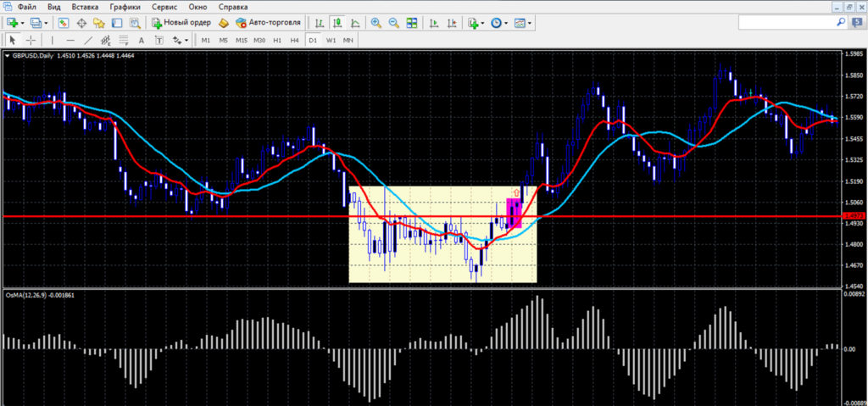Screen dimensions: 868x406
Task: Switch timeframe to W1
Action: 331,41
